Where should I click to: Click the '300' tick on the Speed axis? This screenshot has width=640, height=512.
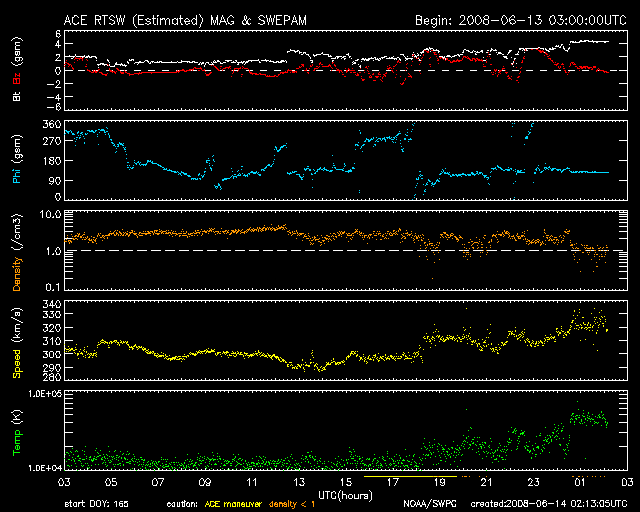pyautogui.click(x=52, y=354)
